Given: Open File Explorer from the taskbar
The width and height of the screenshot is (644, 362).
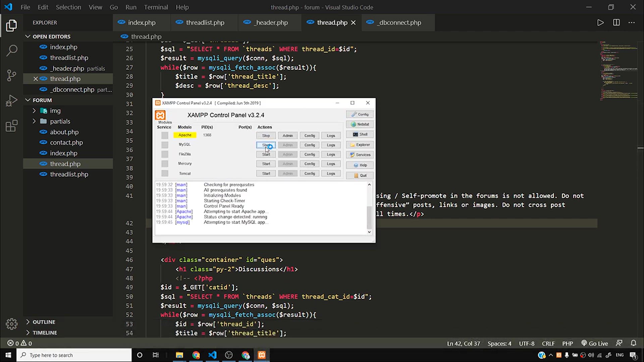Looking at the screenshot, I should 179,355.
